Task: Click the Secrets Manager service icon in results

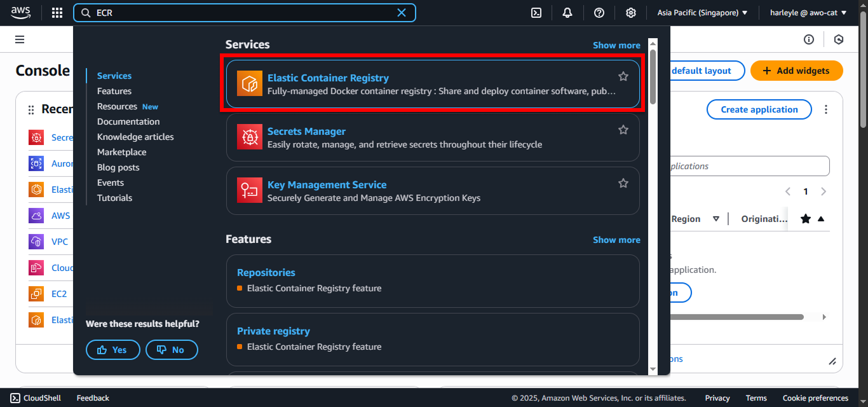Action: click(250, 137)
